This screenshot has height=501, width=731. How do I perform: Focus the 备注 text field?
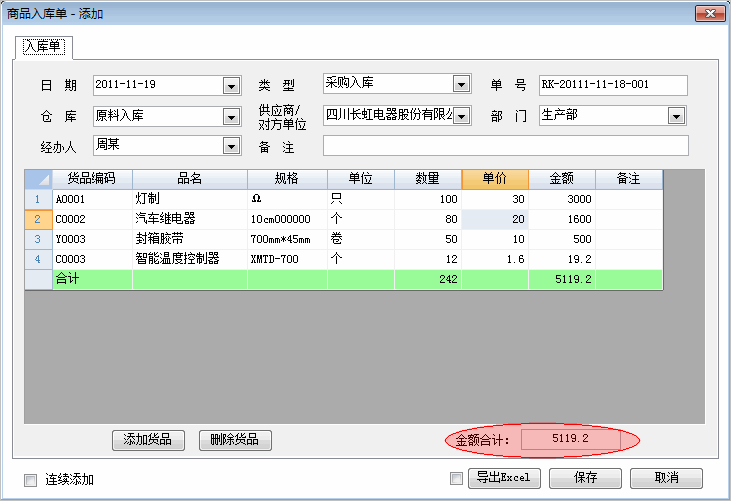[505, 146]
